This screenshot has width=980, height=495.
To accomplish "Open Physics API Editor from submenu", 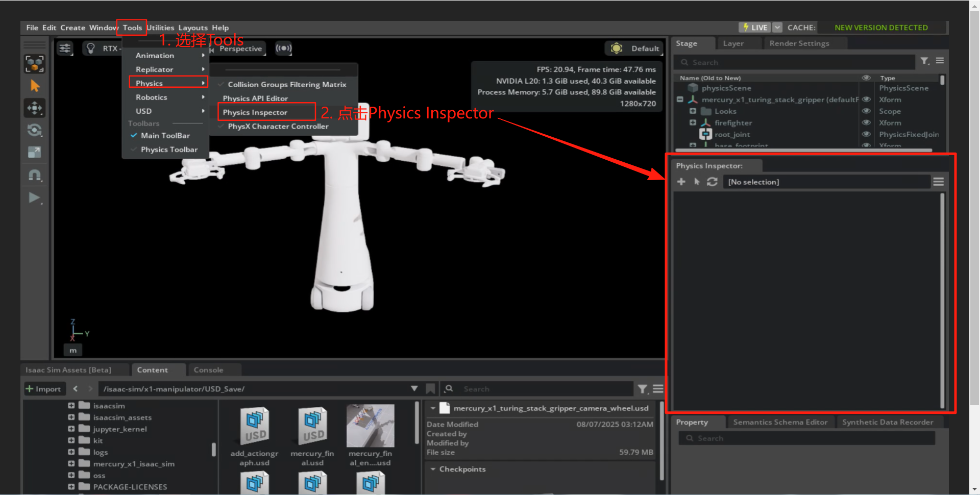I will [255, 98].
